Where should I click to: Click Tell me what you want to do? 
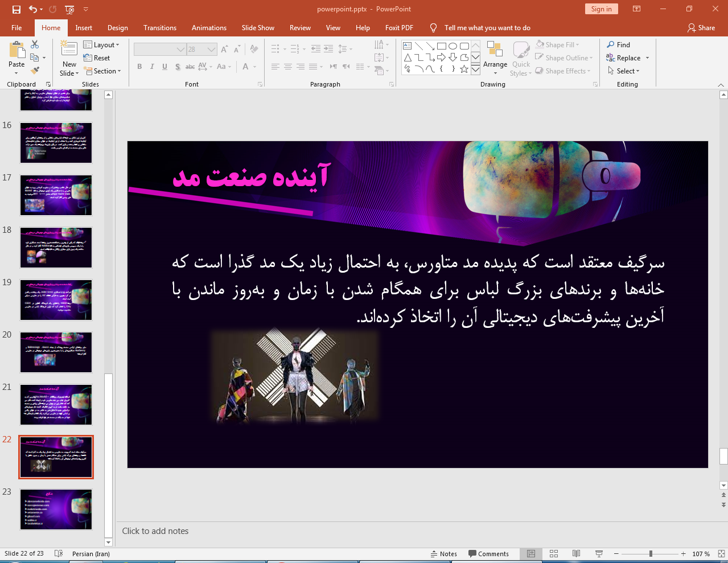point(487,28)
